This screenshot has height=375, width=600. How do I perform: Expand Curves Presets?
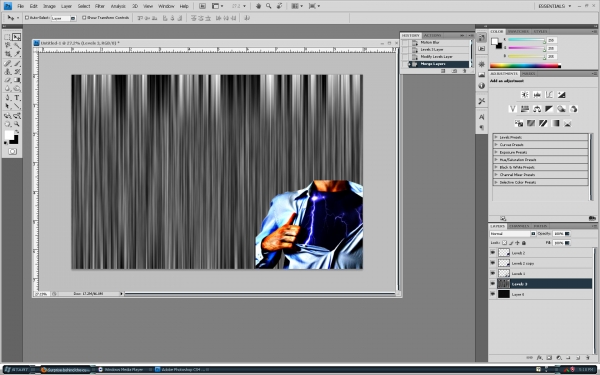click(496, 145)
